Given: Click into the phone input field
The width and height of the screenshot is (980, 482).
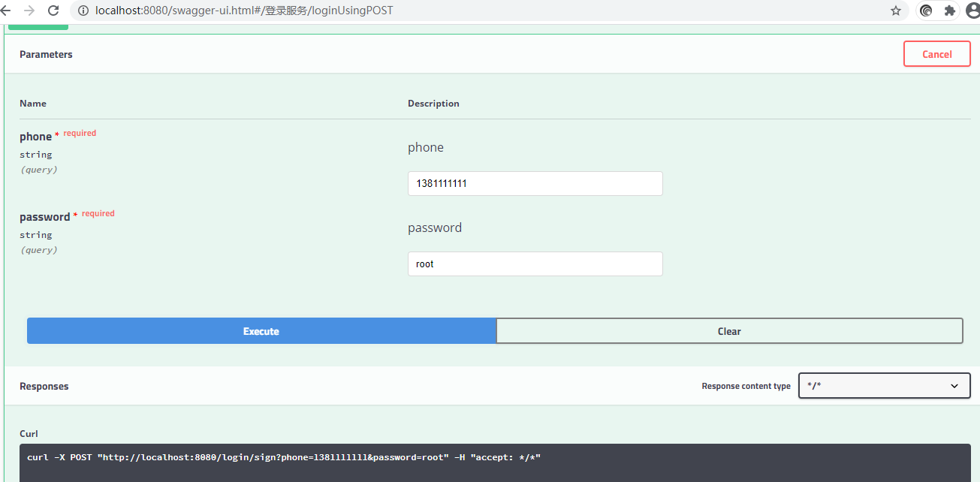Looking at the screenshot, I should tap(535, 183).
